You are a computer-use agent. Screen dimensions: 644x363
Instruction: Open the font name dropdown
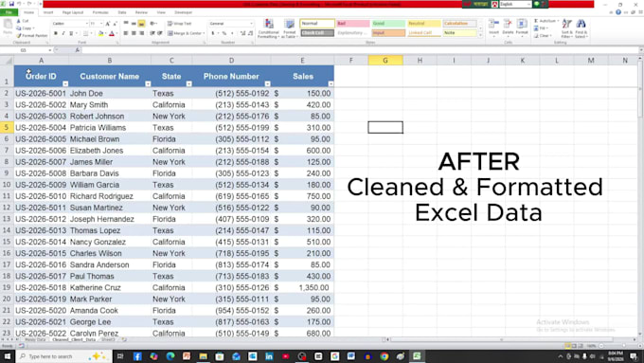click(87, 24)
